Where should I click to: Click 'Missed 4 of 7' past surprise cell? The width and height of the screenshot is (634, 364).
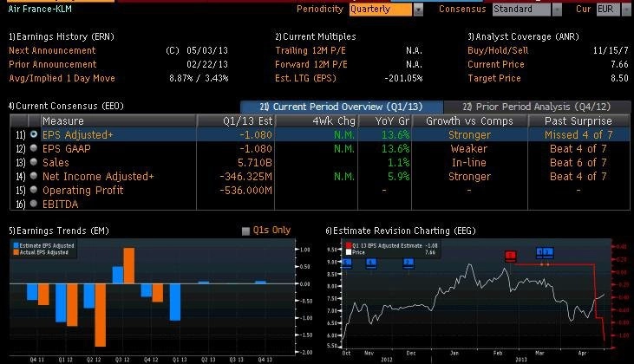point(578,134)
